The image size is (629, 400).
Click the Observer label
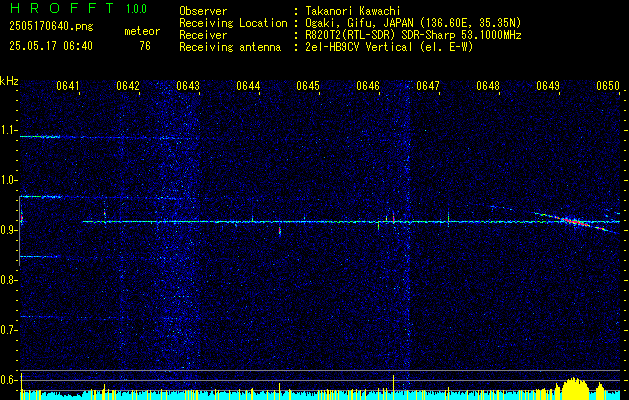(203, 11)
